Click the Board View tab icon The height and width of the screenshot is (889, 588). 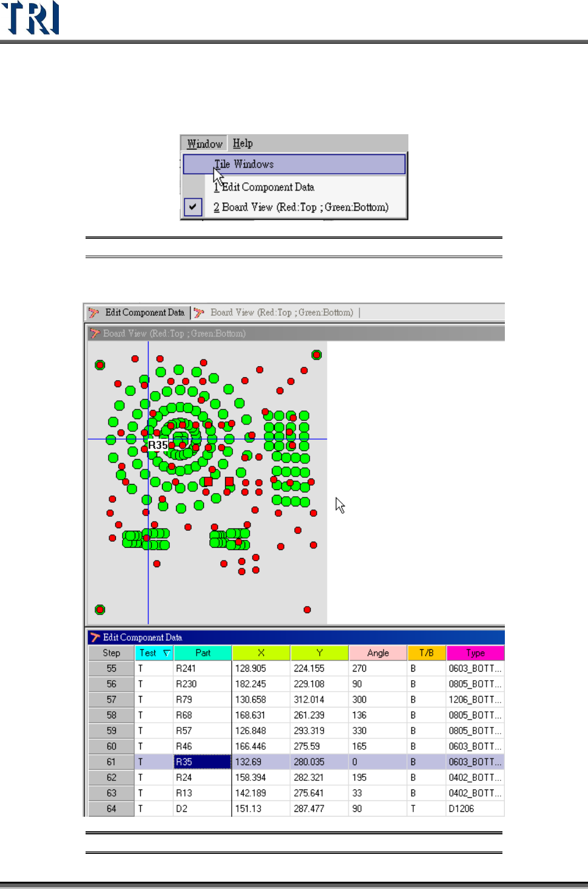pos(199,313)
